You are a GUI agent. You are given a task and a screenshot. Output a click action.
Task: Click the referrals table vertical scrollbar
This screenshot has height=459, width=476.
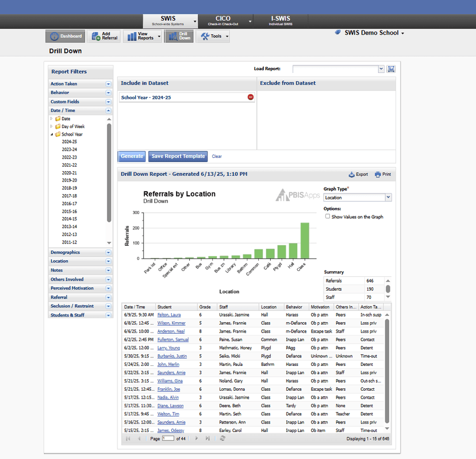pyautogui.click(x=387, y=368)
